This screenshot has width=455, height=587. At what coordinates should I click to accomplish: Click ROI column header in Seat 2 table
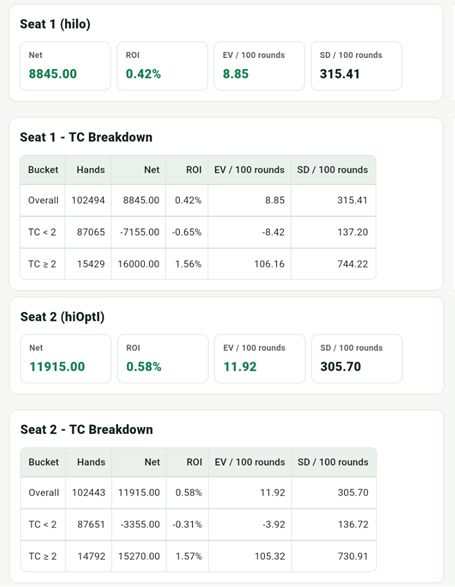pyautogui.click(x=188, y=462)
